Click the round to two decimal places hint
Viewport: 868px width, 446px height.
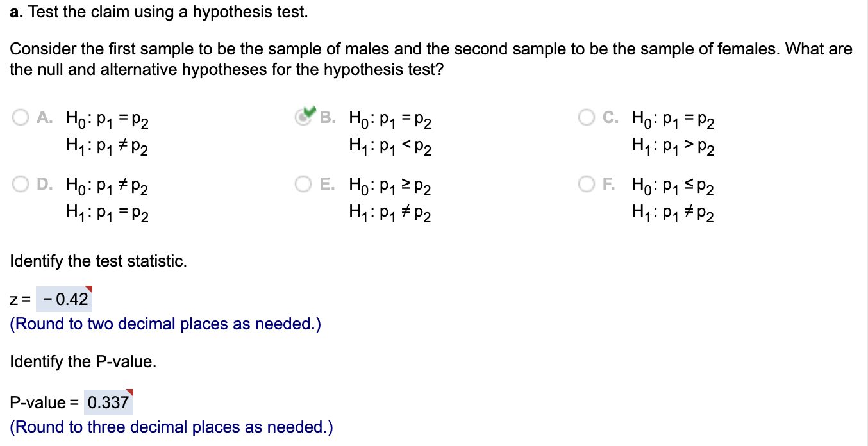click(164, 324)
